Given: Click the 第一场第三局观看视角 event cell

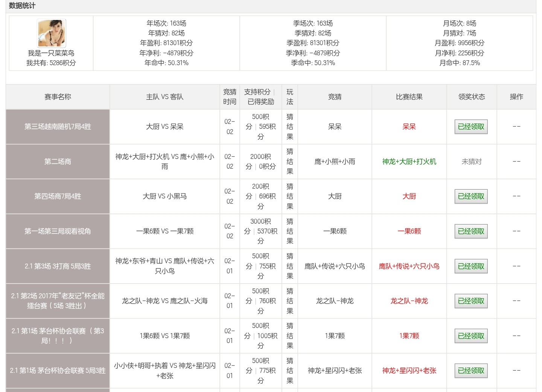Looking at the screenshot, I should [x=58, y=231].
